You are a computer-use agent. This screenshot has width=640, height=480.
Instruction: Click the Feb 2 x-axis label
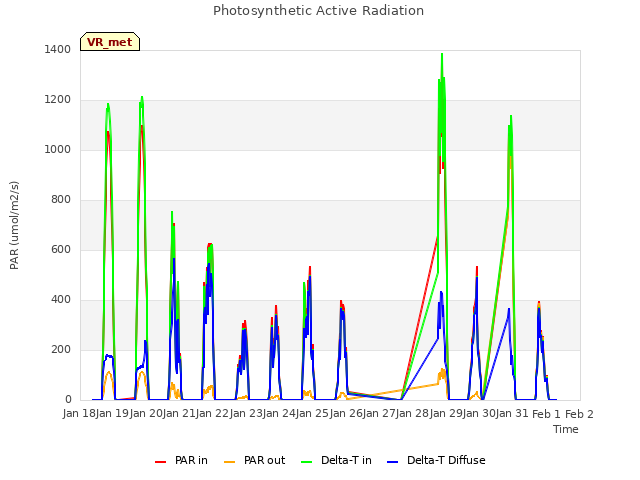pos(579,414)
